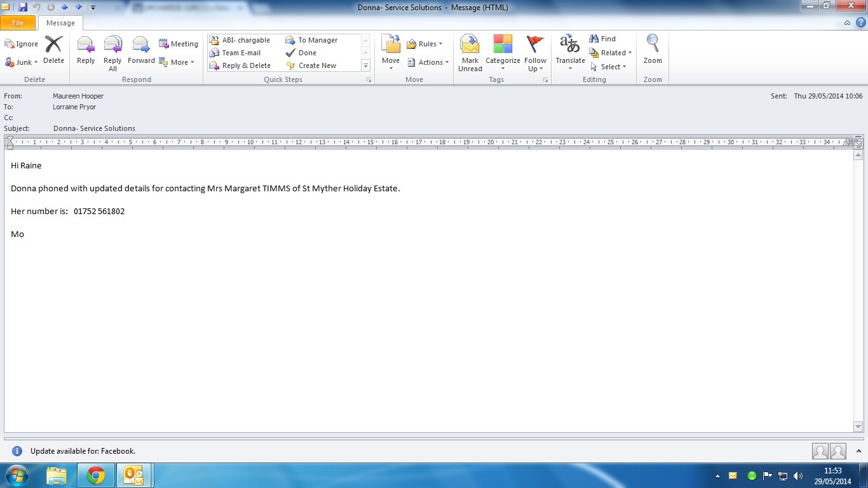868x488 pixels.
Task: Click the Action Center flag tray icon
Action: (x=768, y=476)
